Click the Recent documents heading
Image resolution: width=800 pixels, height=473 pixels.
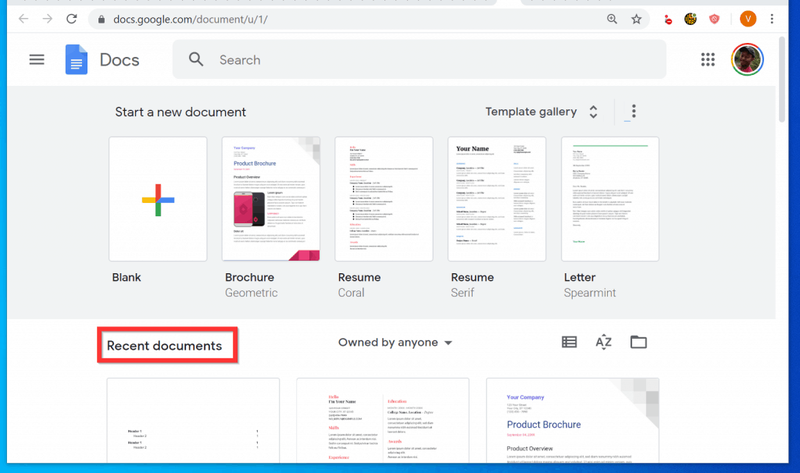coord(164,346)
